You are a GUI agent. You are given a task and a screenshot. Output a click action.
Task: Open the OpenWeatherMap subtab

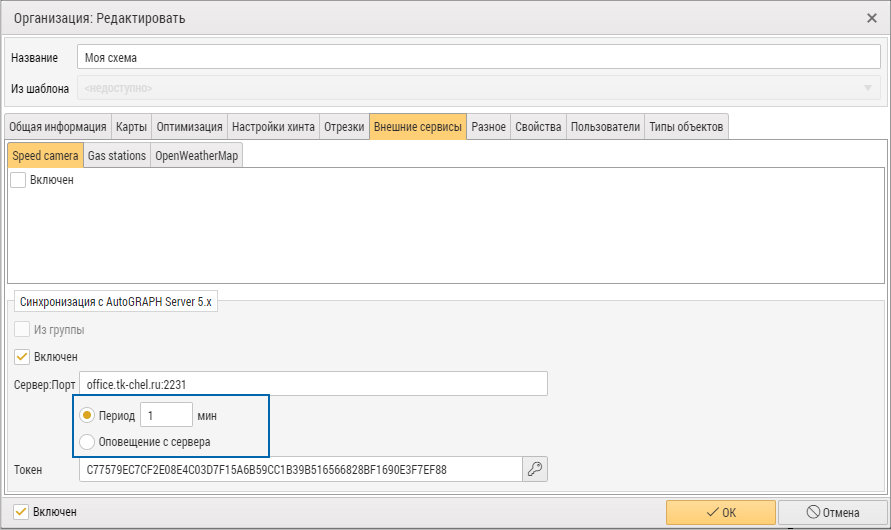click(x=197, y=156)
